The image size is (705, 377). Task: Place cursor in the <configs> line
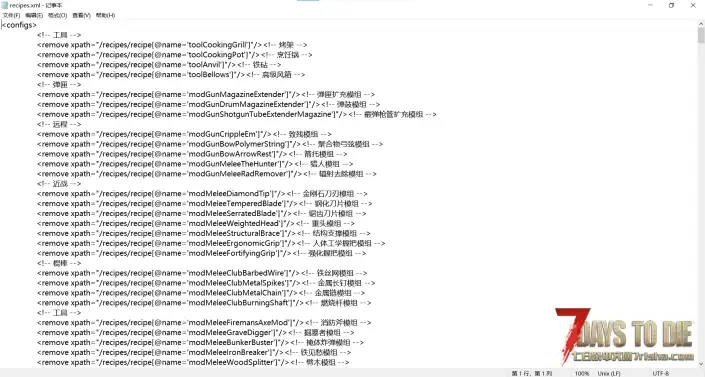point(19,25)
